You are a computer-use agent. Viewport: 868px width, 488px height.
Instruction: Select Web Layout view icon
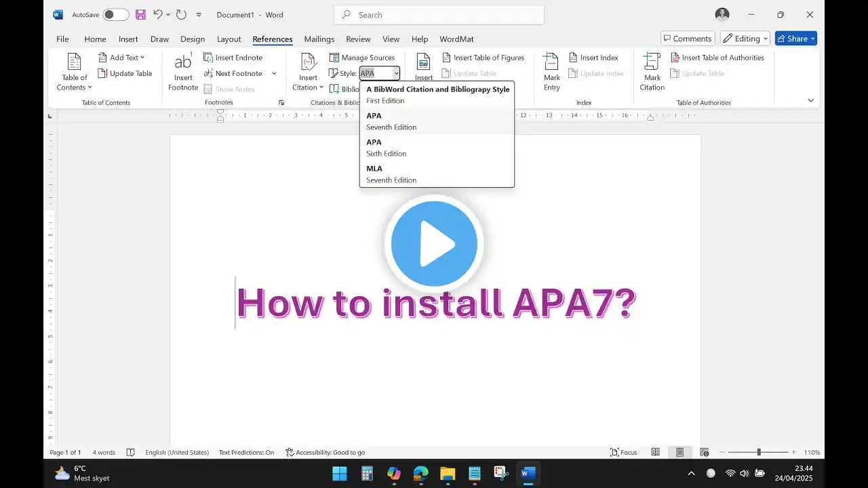704,452
